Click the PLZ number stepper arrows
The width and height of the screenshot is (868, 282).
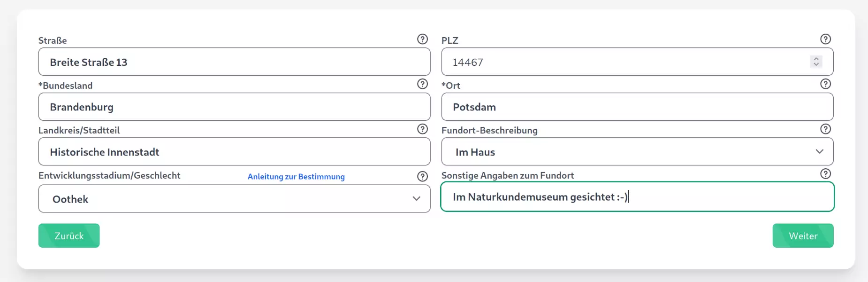coord(816,62)
